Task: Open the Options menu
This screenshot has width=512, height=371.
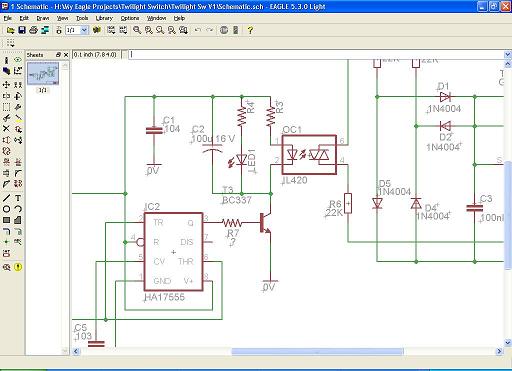Action: [x=130, y=18]
